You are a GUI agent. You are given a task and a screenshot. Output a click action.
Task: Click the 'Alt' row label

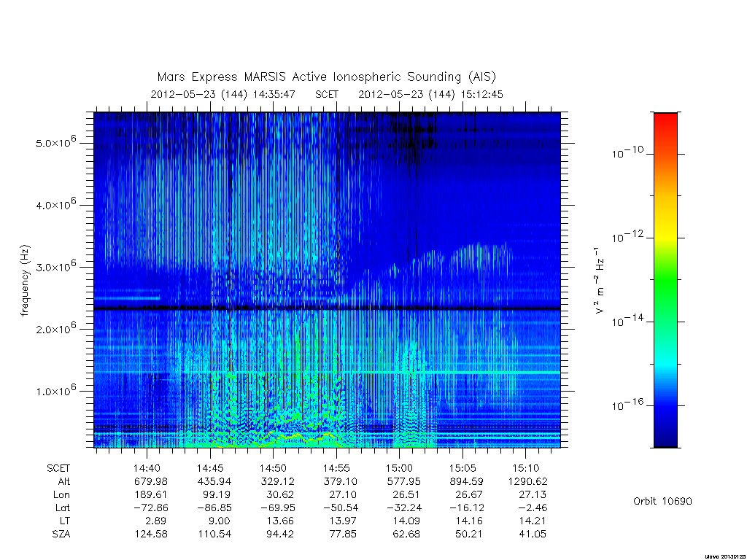click(63, 481)
